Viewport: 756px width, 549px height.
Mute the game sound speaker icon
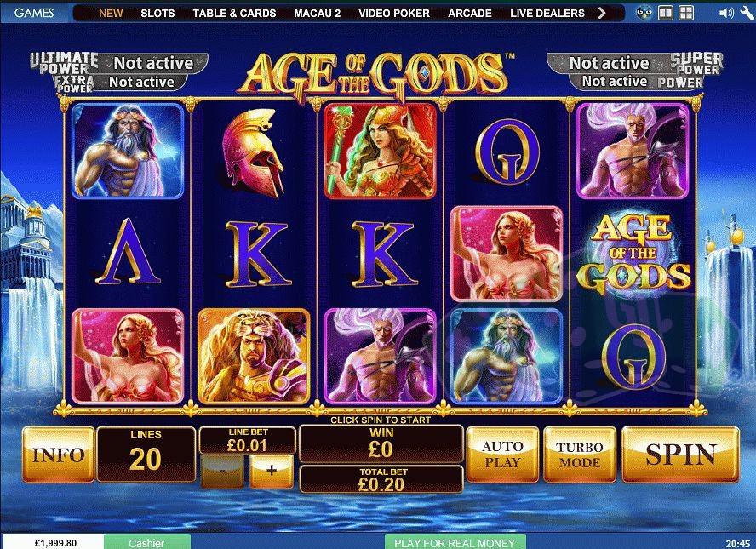point(725,13)
